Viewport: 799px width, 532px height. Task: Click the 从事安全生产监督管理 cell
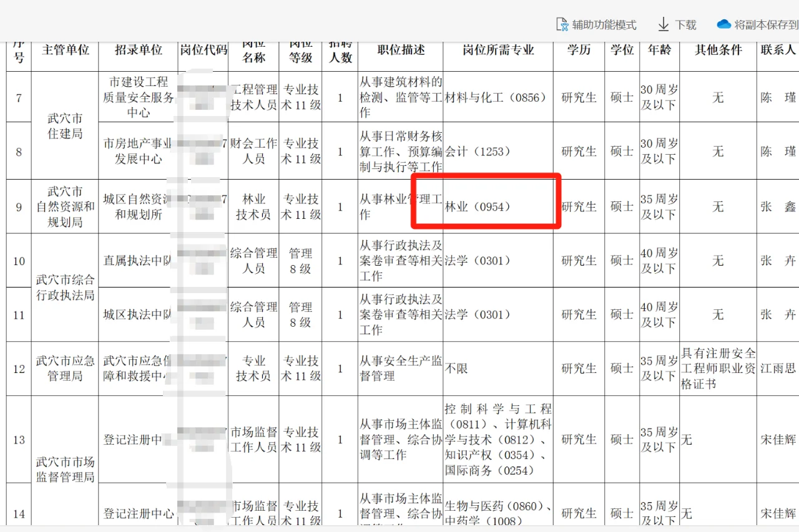click(400, 368)
